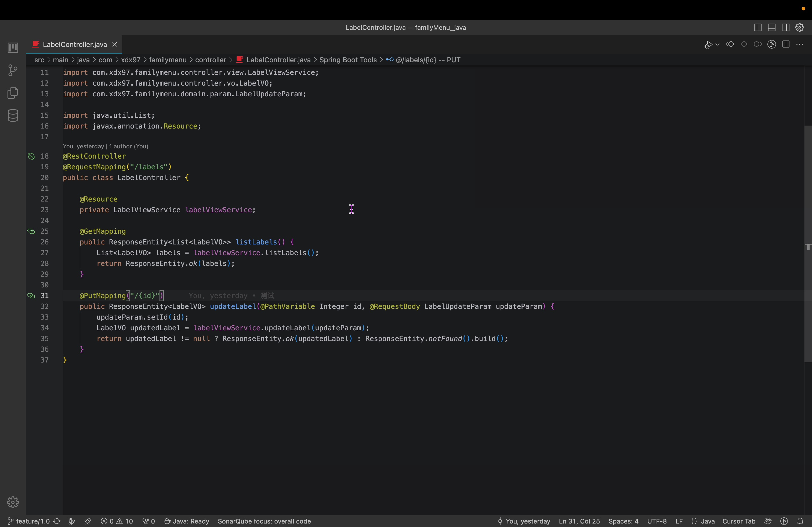Open git graph circle icon in toolbar

[772, 45]
